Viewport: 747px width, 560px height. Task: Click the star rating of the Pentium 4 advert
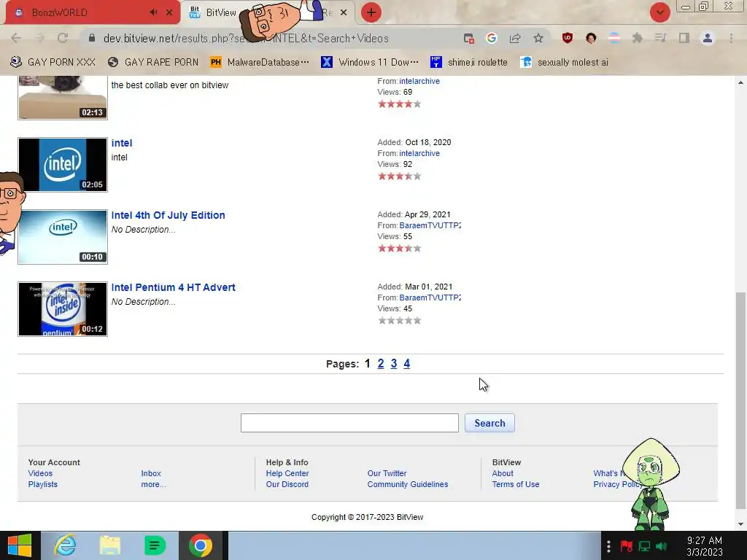[x=399, y=321]
